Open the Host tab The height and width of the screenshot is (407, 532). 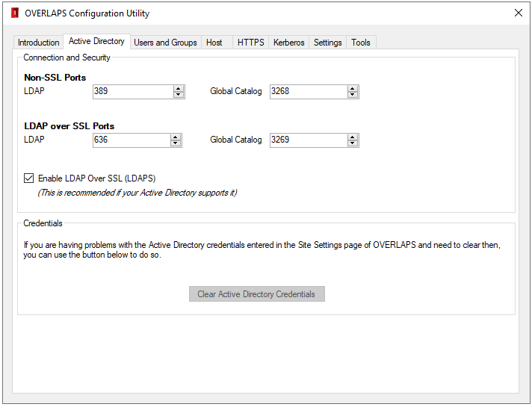(217, 43)
